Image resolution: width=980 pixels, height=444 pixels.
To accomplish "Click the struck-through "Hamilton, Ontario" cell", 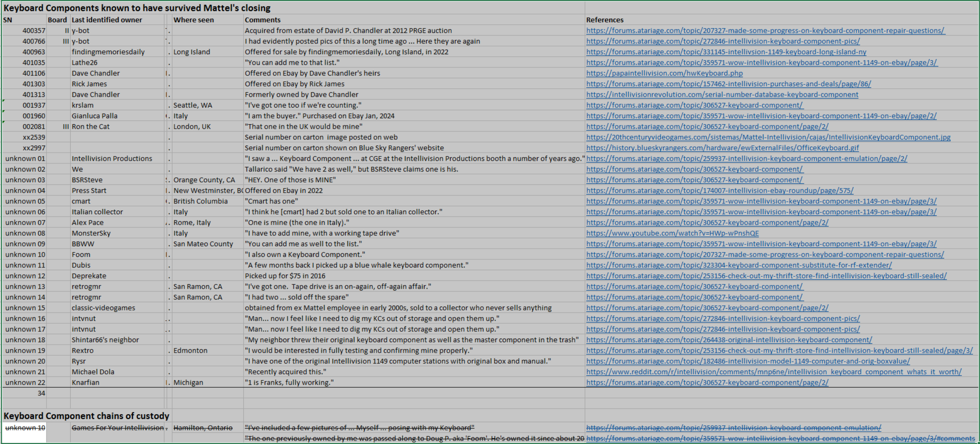I will pyautogui.click(x=203, y=428).
